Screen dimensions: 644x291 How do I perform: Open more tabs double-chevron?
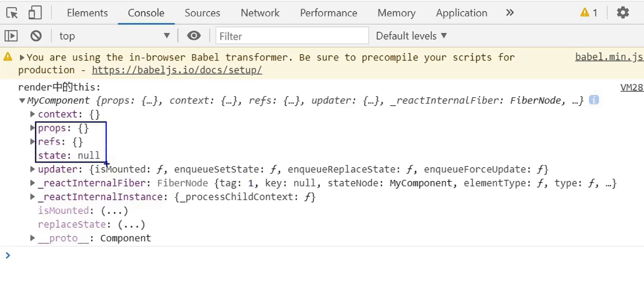[510, 13]
